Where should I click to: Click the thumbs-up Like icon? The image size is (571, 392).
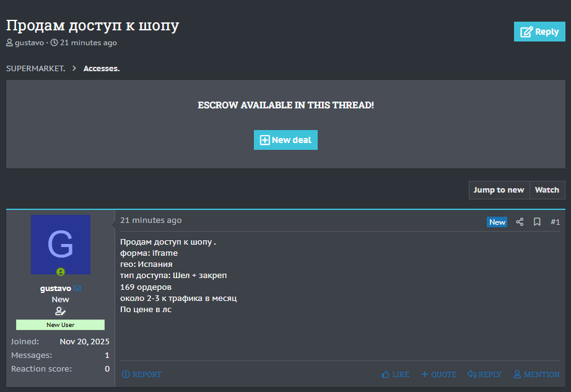386,375
